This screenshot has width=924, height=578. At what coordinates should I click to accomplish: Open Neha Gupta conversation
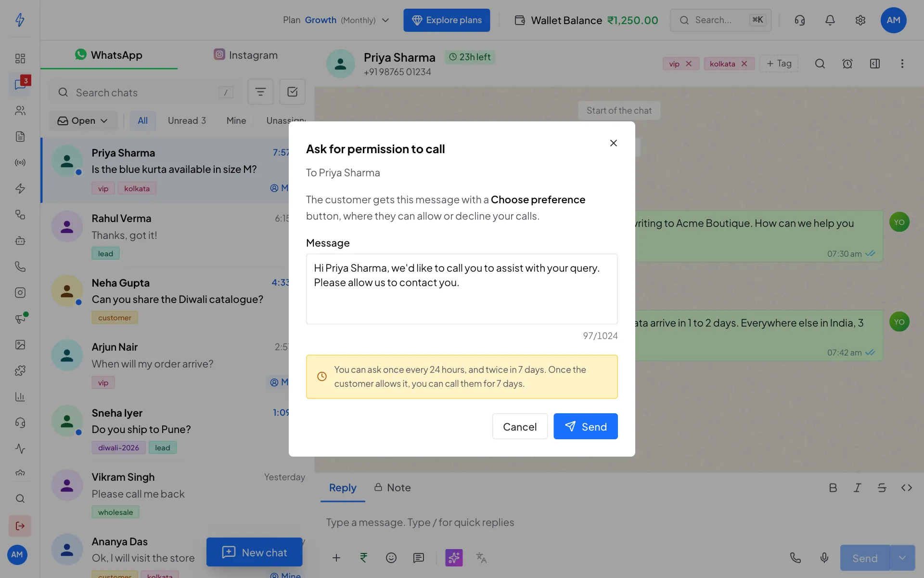tap(165, 299)
